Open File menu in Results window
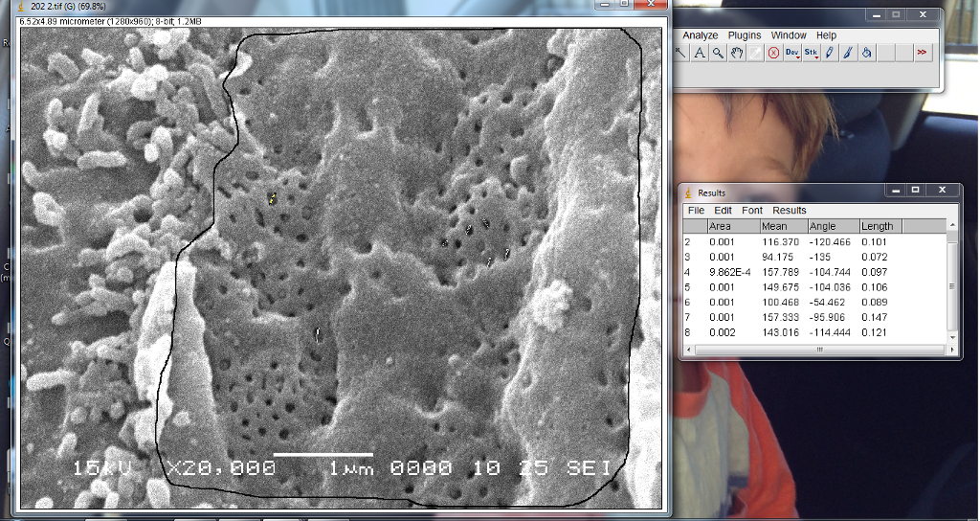This screenshot has width=980, height=521. click(x=696, y=211)
